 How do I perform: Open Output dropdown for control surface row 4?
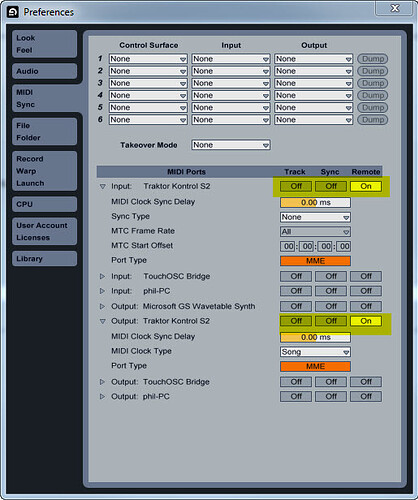coord(313,95)
